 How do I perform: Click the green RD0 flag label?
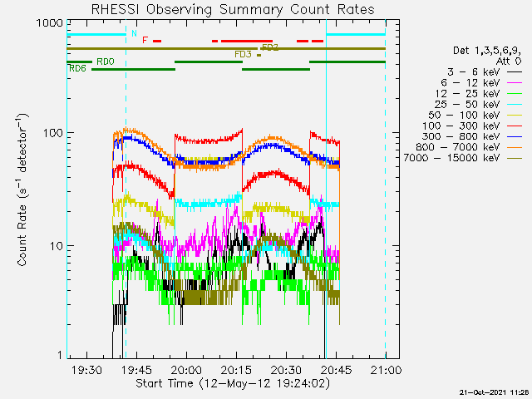[x=106, y=62]
